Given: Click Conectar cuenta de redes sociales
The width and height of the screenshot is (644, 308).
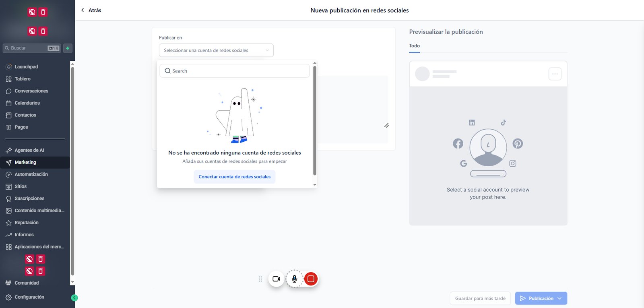Looking at the screenshot, I should pos(235,177).
